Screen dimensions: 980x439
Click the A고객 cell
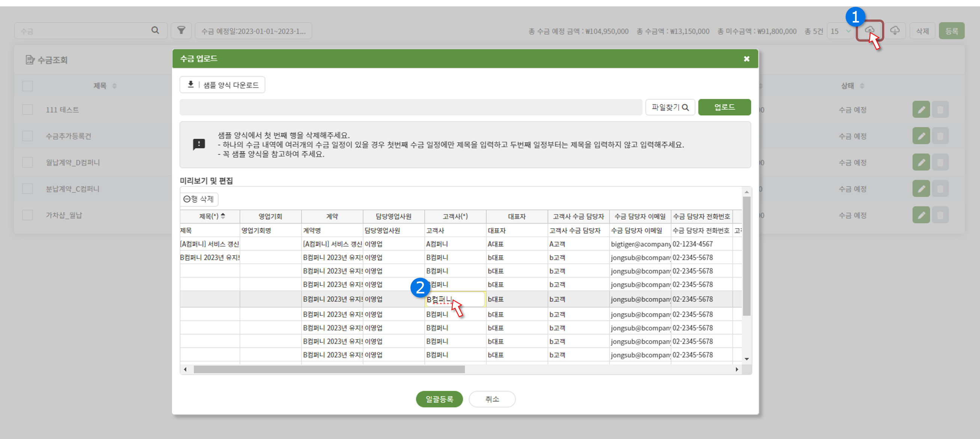579,244
